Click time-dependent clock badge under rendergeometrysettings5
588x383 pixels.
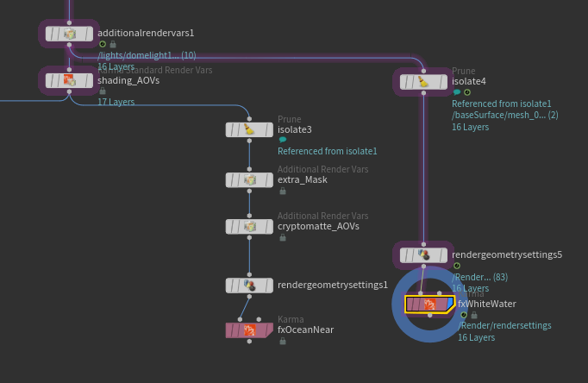point(457,266)
